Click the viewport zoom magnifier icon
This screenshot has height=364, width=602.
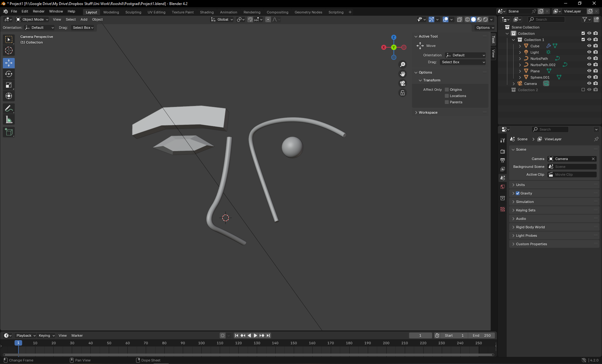coord(403,65)
